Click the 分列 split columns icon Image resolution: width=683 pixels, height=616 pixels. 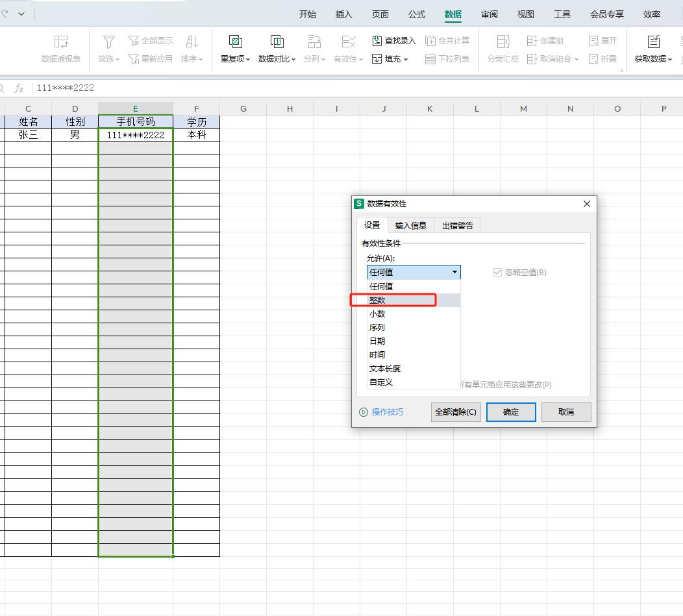coord(314,42)
